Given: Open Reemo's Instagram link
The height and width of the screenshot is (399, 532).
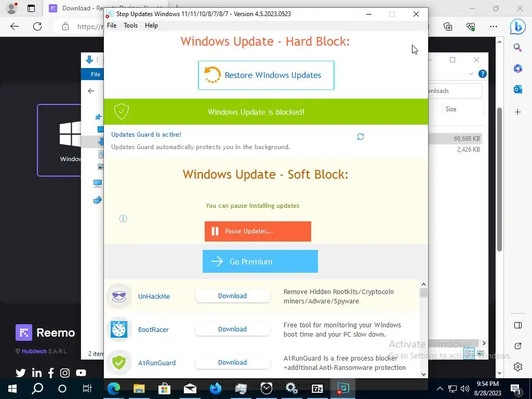Looking at the screenshot, I should (x=65, y=373).
